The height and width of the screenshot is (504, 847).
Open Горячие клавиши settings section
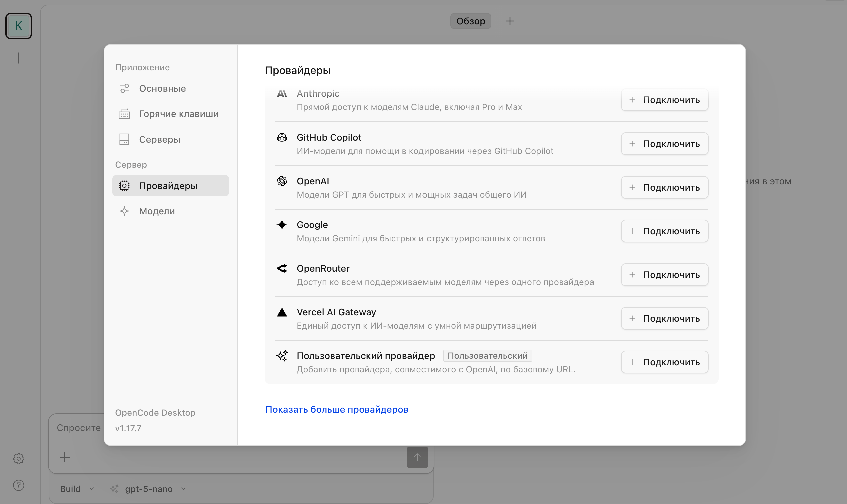click(x=171, y=114)
